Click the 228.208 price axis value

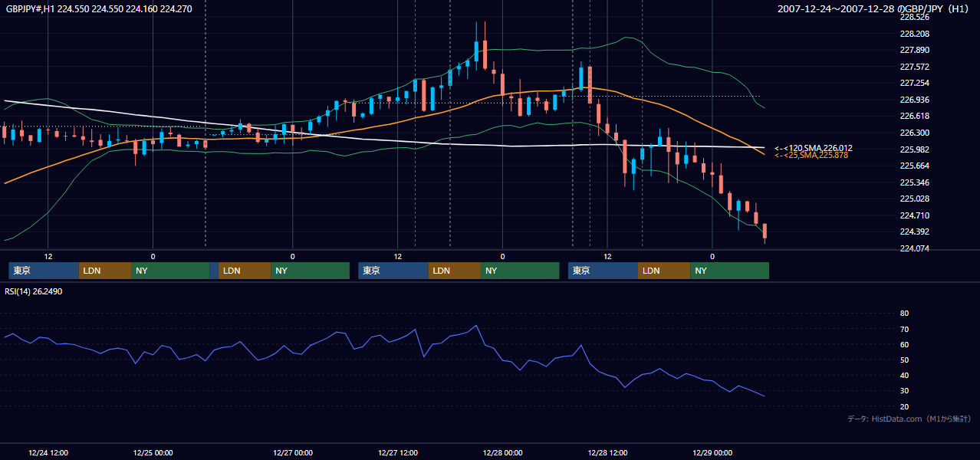[914, 34]
